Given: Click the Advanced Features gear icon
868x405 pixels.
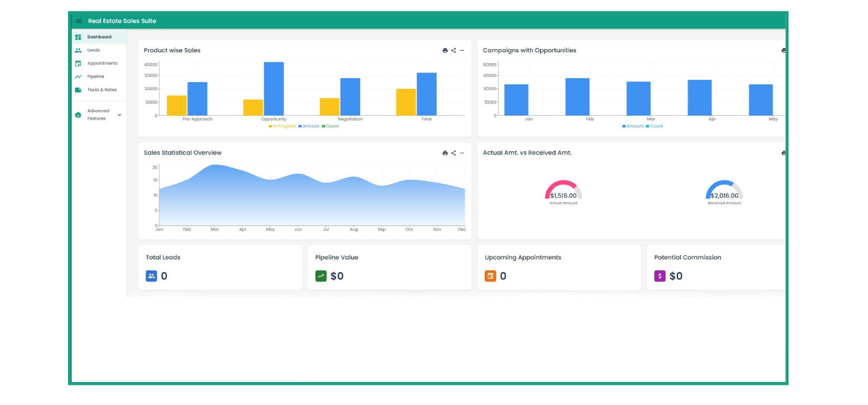Looking at the screenshot, I should click(78, 114).
